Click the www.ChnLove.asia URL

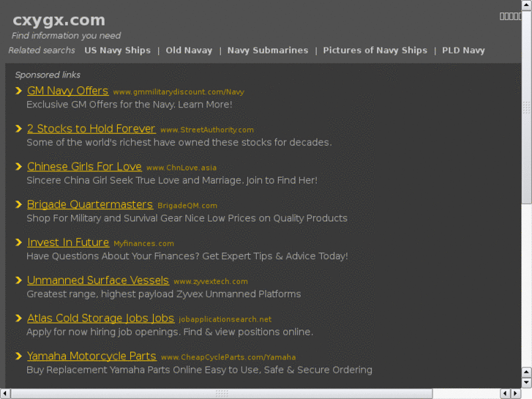pyautogui.click(x=181, y=168)
